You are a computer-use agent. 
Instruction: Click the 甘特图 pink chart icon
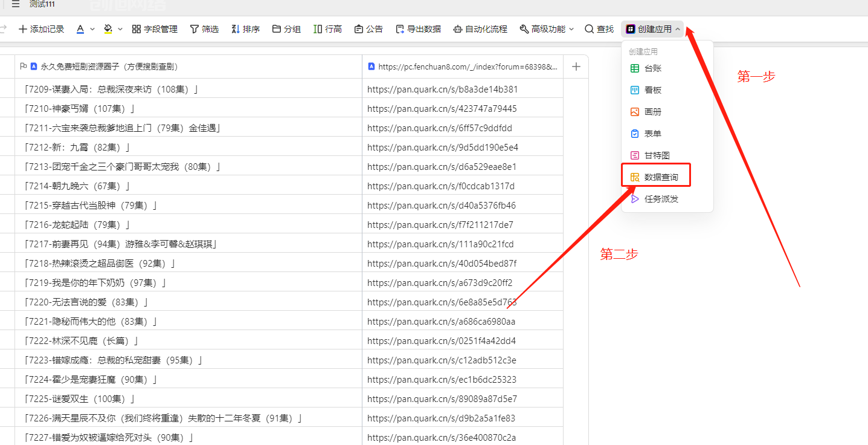click(x=635, y=155)
